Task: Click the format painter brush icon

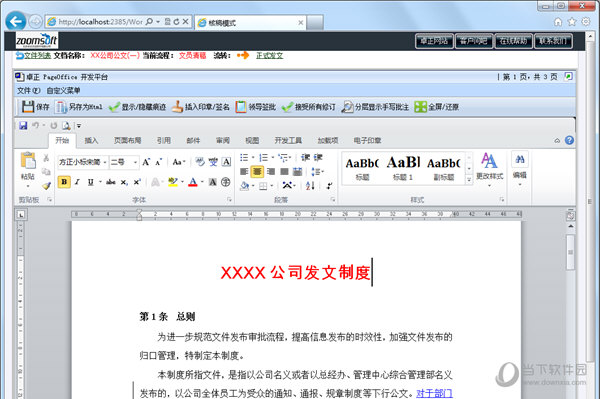Action: [46, 186]
